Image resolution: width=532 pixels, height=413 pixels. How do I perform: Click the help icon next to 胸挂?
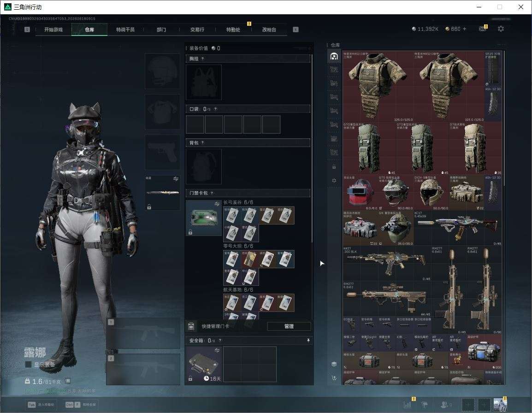pyautogui.click(x=202, y=59)
